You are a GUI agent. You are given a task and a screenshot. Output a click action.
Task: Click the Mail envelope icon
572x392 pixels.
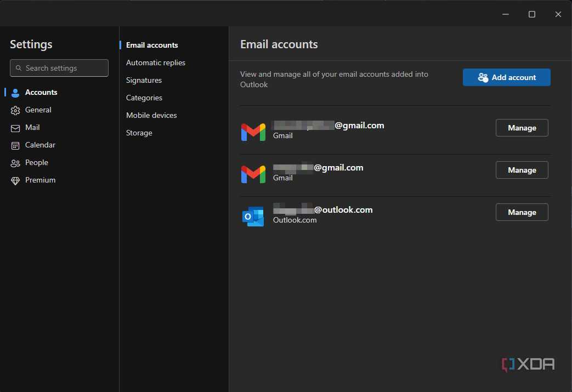[15, 128]
